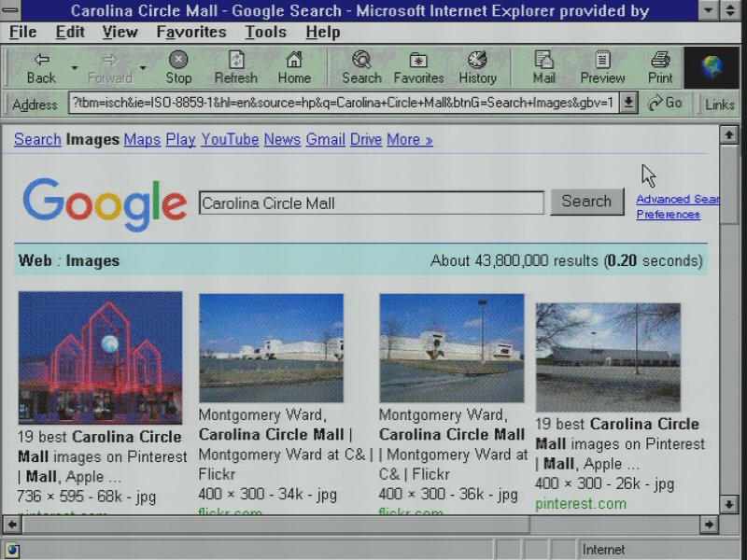Open the neon-lit mall entrance thumbnail
The width and height of the screenshot is (747, 560).
[100, 357]
